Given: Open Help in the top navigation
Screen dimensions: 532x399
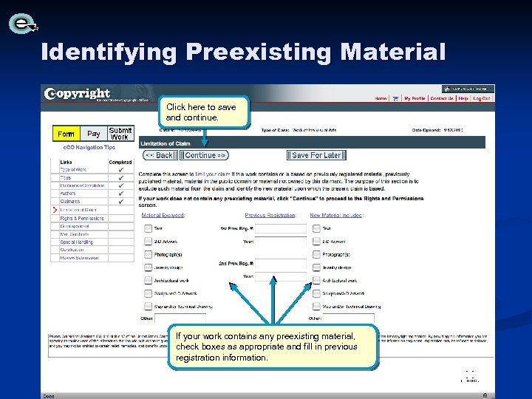Looking at the screenshot, I should [463, 98].
